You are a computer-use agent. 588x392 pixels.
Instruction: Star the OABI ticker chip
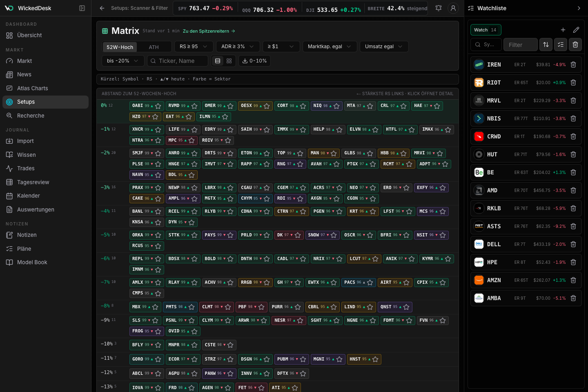click(x=158, y=106)
